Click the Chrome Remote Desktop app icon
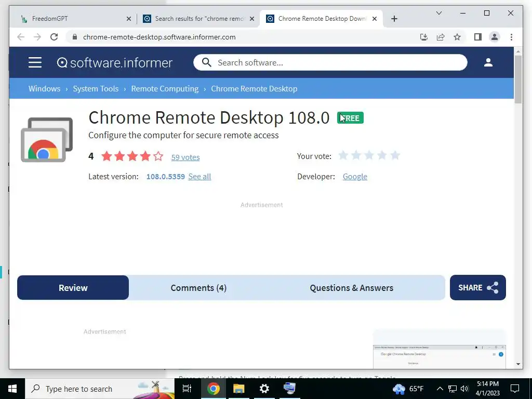The height and width of the screenshot is (399, 532). (47, 139)
